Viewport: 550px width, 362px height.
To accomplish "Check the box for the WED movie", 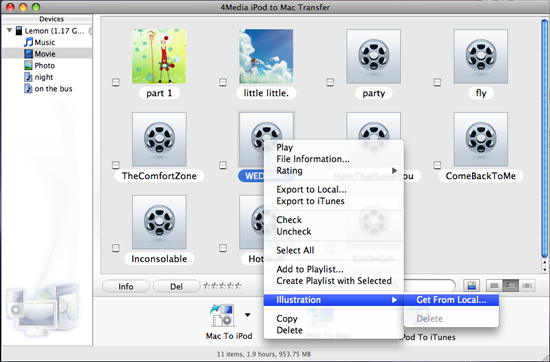I will coord(223,165).
